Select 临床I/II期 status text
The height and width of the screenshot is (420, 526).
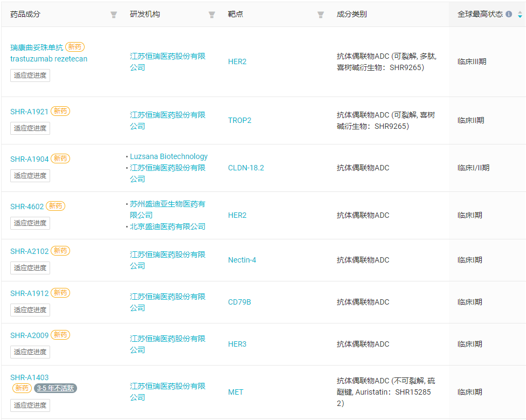473,168
